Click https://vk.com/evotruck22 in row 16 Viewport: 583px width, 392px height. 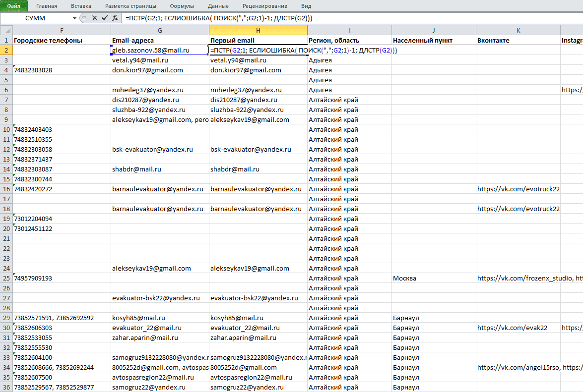[x=518, y=189]
